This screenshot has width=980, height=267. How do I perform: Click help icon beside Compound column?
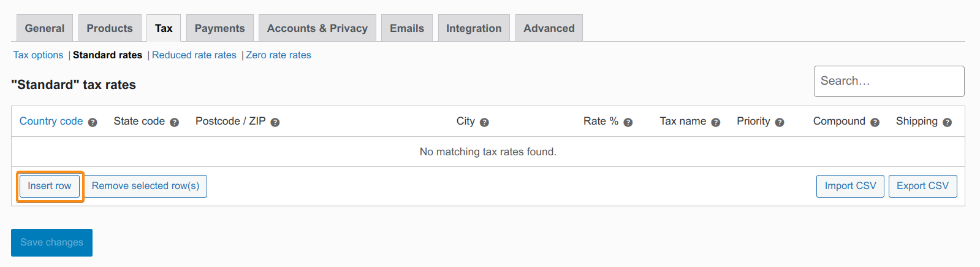click(x=875, y=122)
